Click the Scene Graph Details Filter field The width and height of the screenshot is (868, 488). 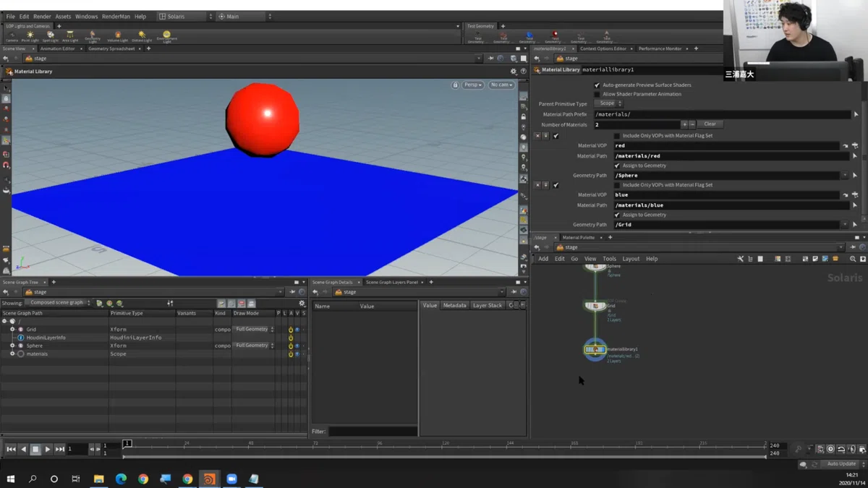pyautogui.click(x=373, y=432)
